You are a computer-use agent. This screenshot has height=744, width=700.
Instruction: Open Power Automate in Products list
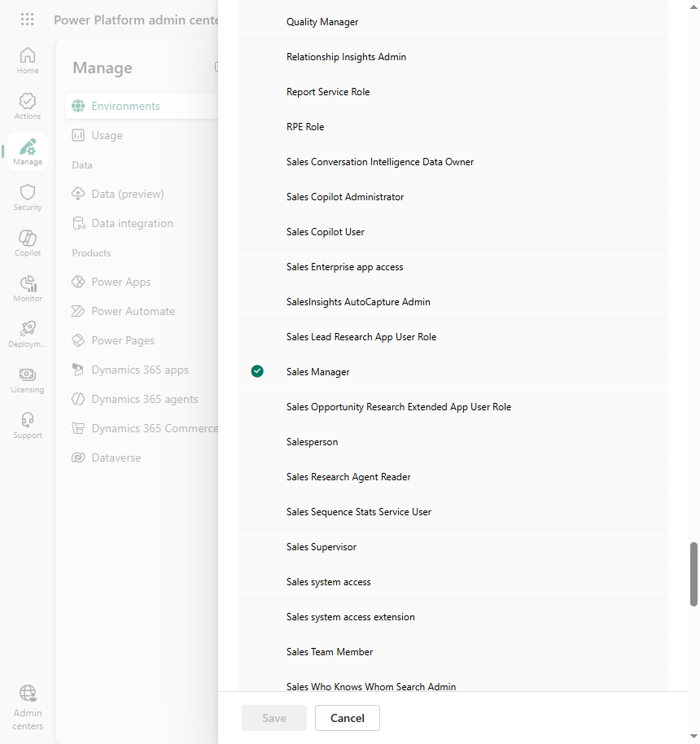[x=133, y=311]
